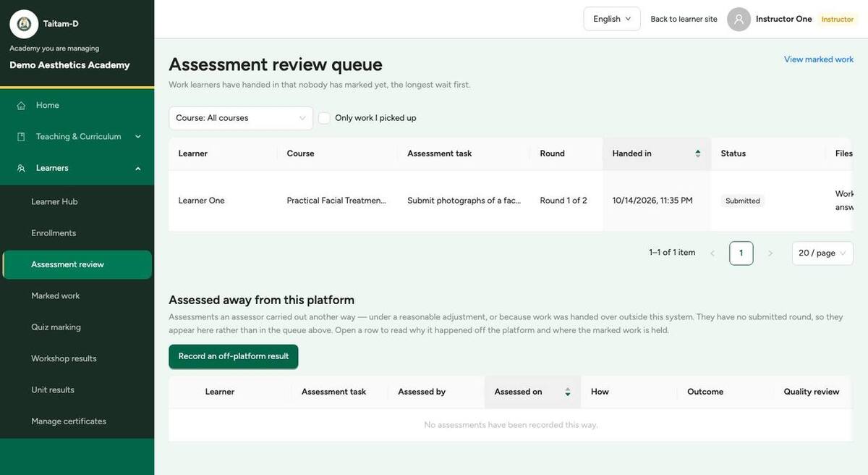Click Back to learner site link
The width and height of the screenshot is (868, 475).
[x=684, y=20]
